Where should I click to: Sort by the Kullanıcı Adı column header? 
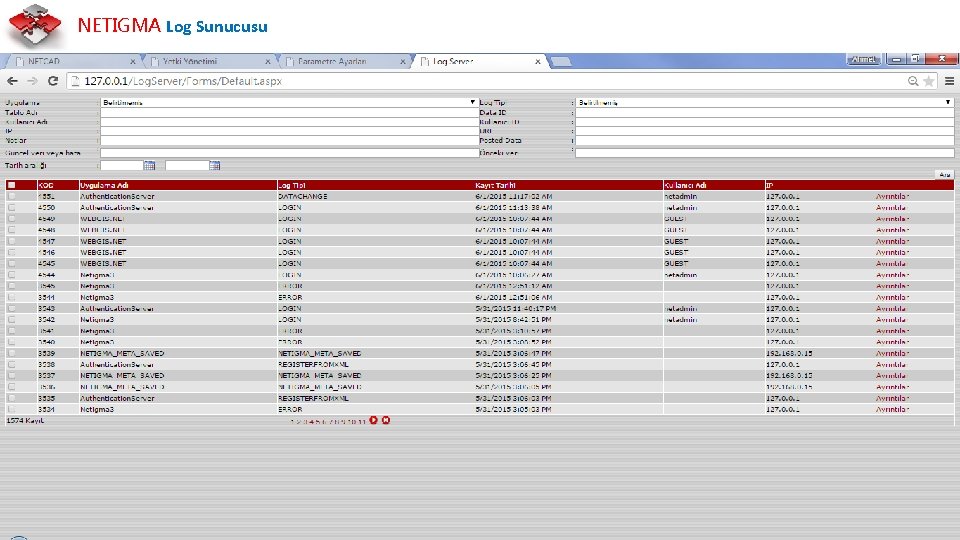coord(684,185)
